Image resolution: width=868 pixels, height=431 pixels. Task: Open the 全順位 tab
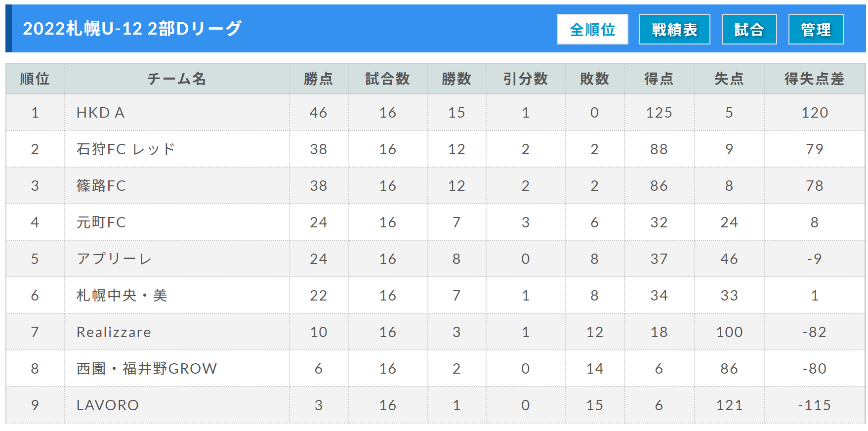[x=592, y=29]
